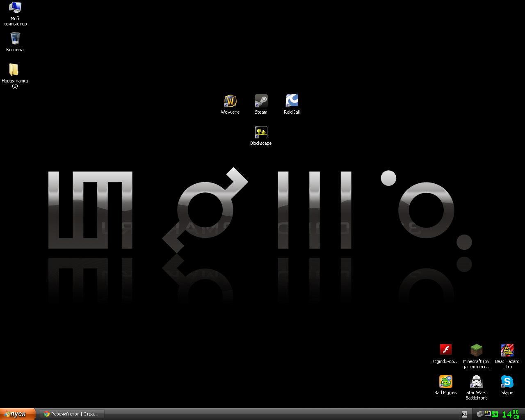The height and width of the screenshot is (420, 525).
Task: Click the green calendar tray icon
Action: (x=495, y=414)
